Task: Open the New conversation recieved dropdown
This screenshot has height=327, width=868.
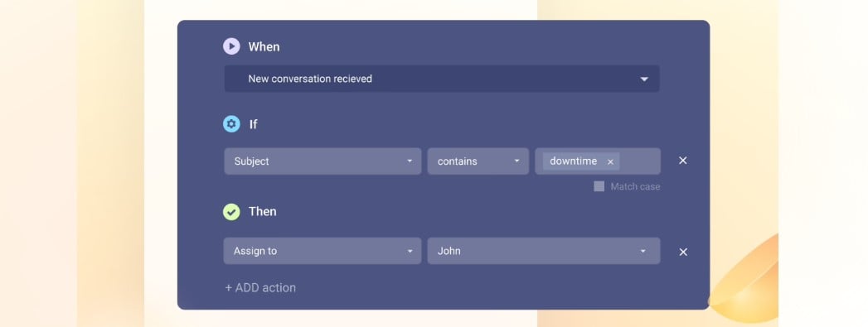Action: pyautogui.click(x=442, y=79)
